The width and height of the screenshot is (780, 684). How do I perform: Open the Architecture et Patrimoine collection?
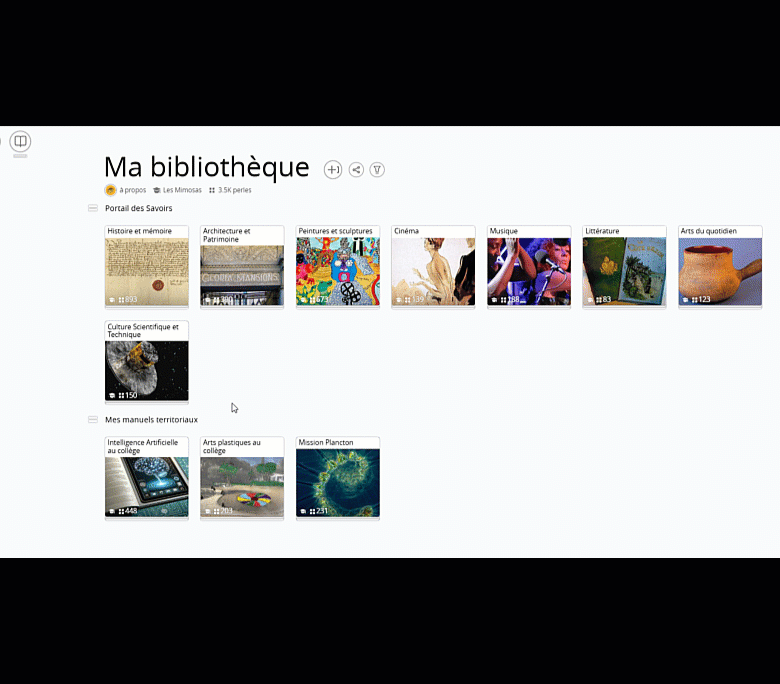click(242, 266)
